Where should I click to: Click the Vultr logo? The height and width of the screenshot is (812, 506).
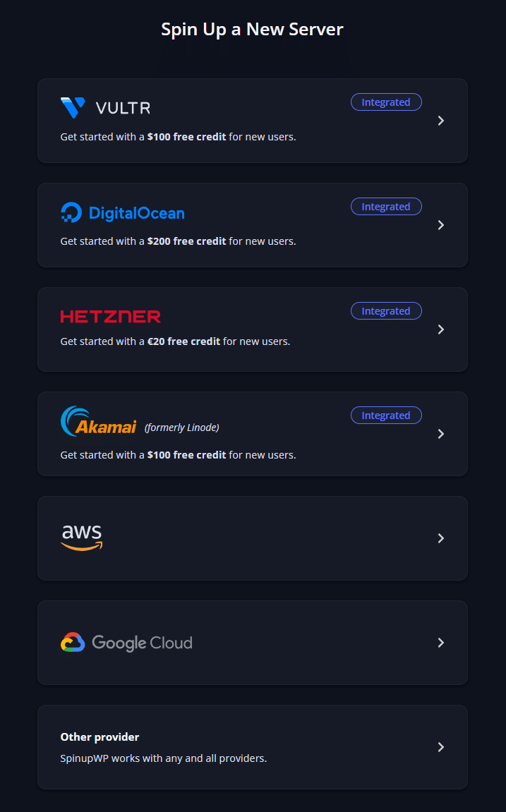[x=105, y=108]
